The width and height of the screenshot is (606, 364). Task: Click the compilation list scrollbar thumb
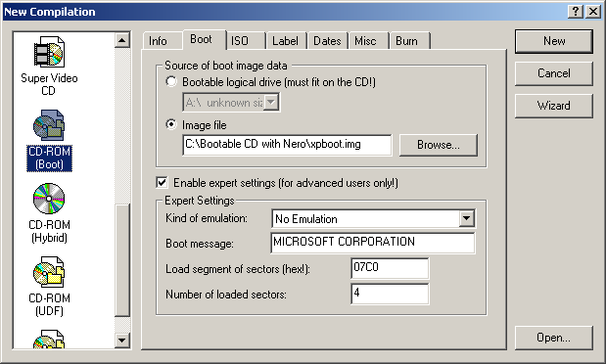tap(122, 260)
